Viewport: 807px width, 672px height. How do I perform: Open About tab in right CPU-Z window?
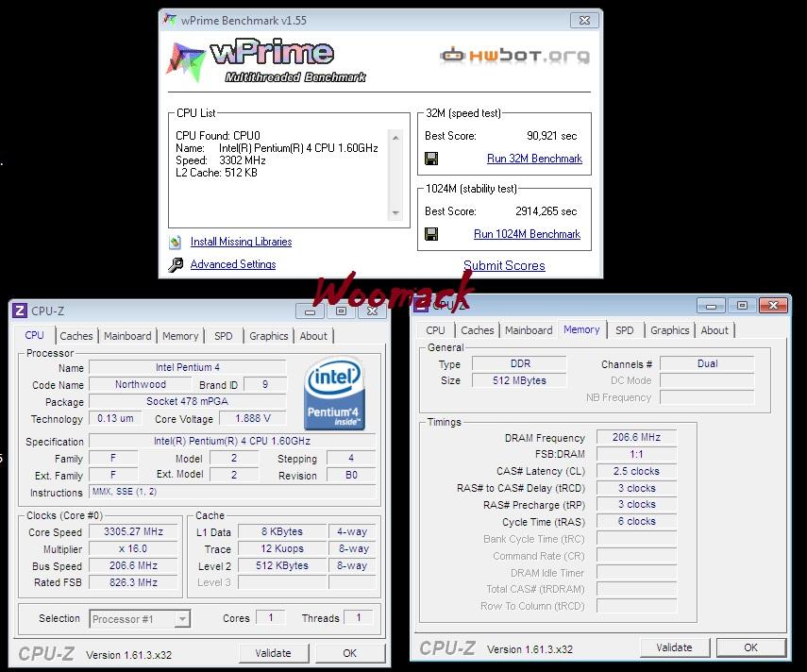(x=715, y=330)
